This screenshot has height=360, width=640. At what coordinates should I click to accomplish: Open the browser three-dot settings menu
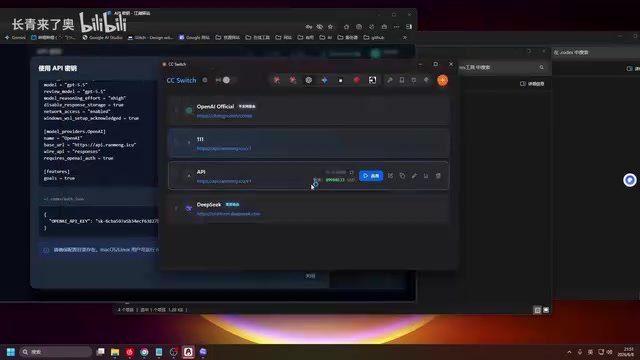tap(396, 27)
